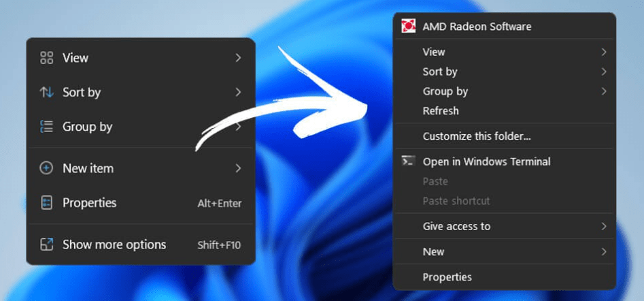Screen dimensions: 644x301
Task: Open Properties in new context menu
Action: click(x=141, y=203)
